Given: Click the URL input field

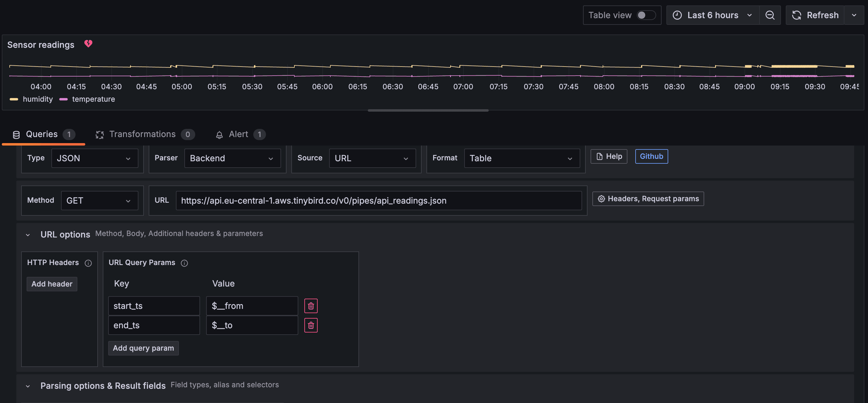Looking at the screenshot, I should pyautogui.click(x=378, y=201).
